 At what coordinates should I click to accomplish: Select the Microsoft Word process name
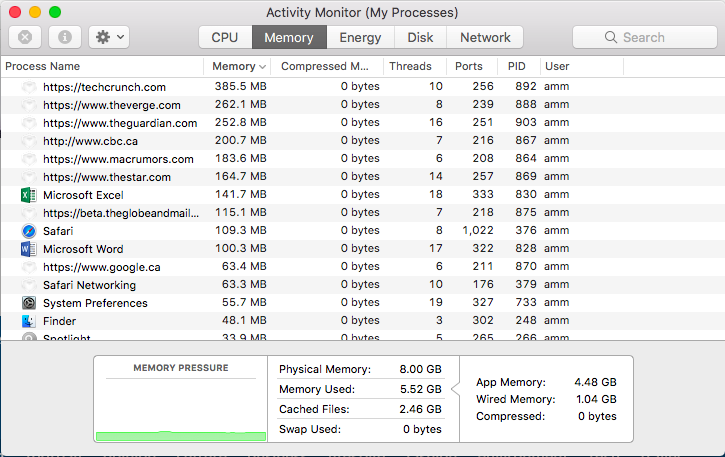pos(83,249)
